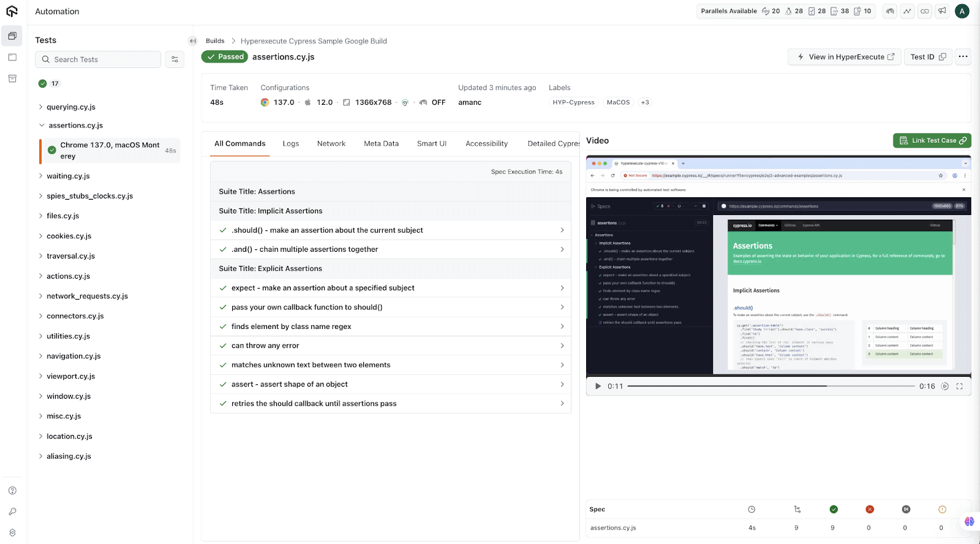Toggle the passed tests filter showing 17
The width and height of the screenshot is (980, 544).
(x=49, y=83)
